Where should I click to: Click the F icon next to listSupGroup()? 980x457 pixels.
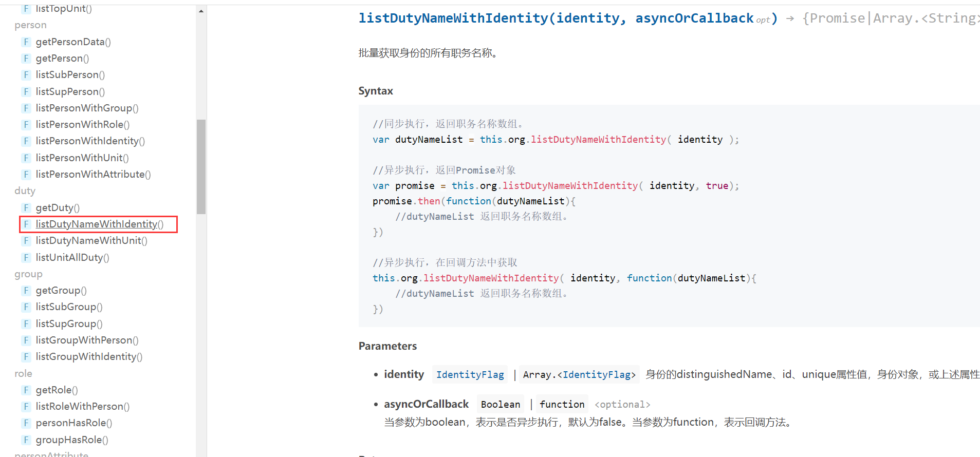(26, 323)
